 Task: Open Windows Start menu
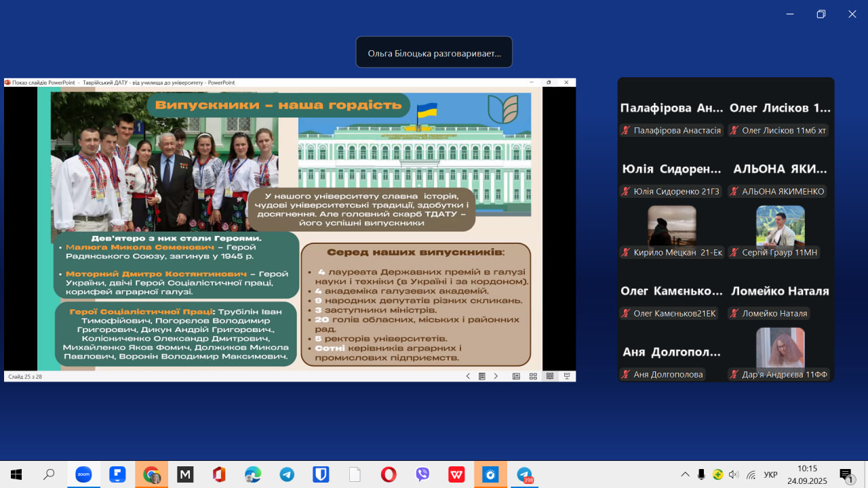pyautogui.click(x=16, y=474)
